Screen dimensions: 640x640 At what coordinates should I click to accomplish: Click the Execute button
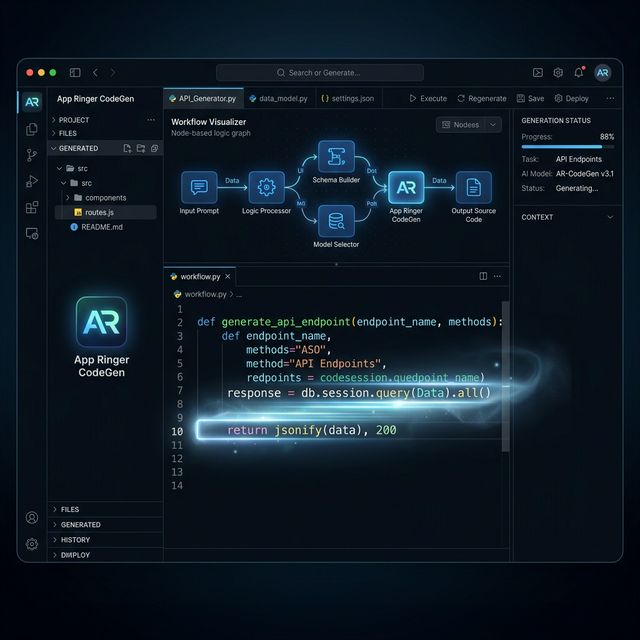[x=428, y=98]
